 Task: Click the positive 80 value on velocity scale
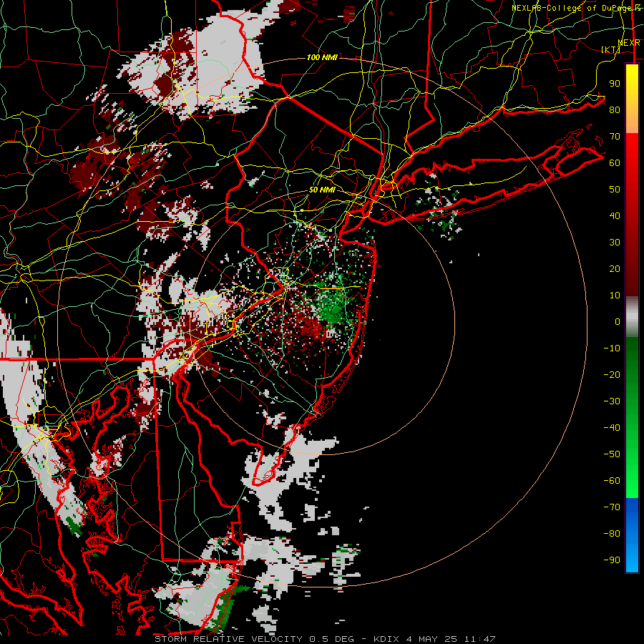pyautogui.click(x=615, y=109)
